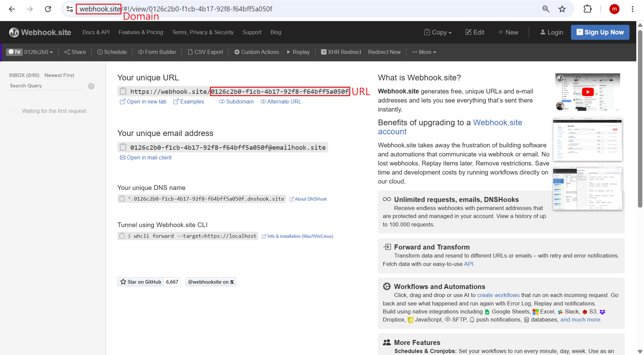644x355 pixels.
Task: Open Docs & API menu item
Action: pos(96,32)
